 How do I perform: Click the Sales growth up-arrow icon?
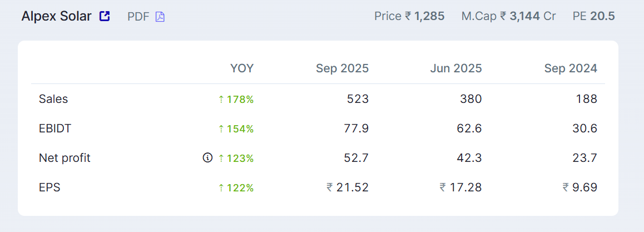tap(221, 100)
